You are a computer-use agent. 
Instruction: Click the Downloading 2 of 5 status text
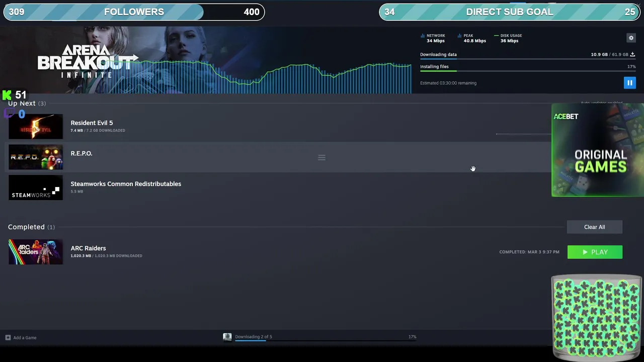pos(254,337)
